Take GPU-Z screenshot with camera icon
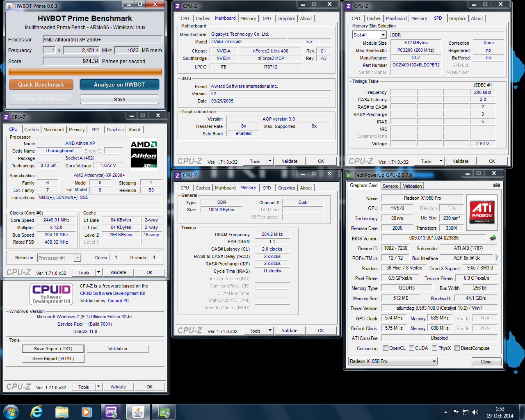The height and width of the screenshot is (420, 525). tap(496, 185)
